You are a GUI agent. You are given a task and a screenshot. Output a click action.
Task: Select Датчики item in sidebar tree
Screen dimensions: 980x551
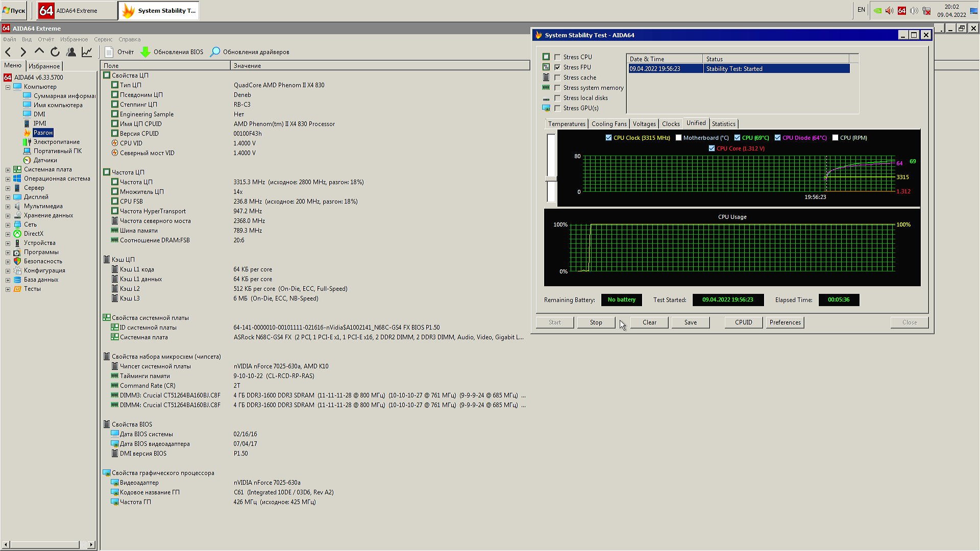click(45, 160)
